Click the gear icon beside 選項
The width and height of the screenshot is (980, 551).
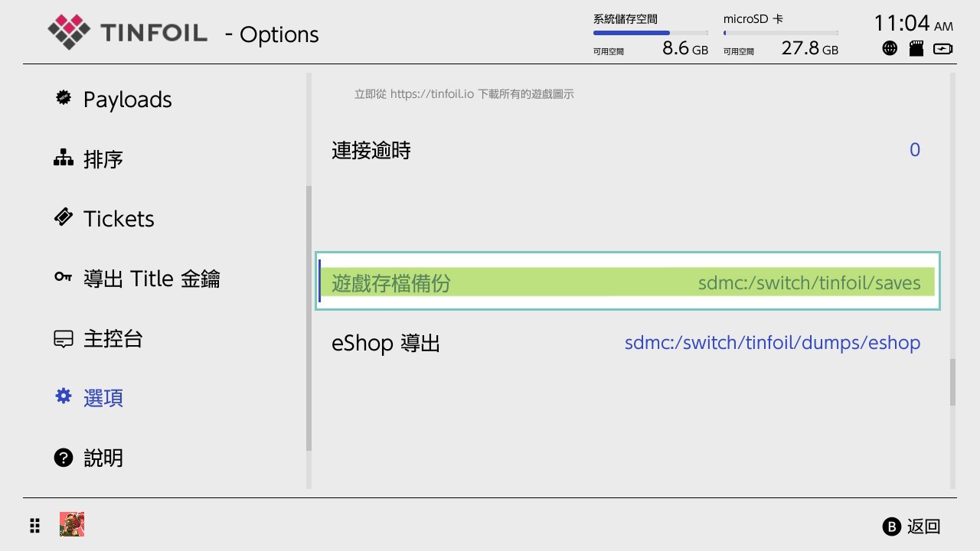(63, 396)
